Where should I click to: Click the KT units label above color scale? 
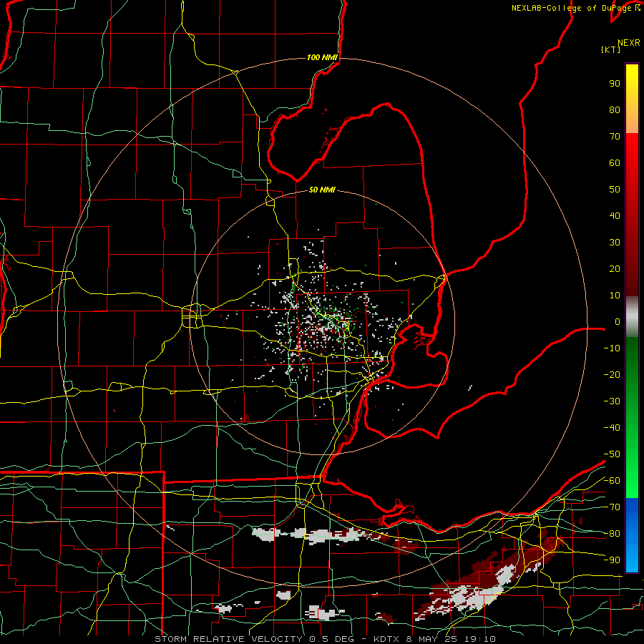[611, 49]
